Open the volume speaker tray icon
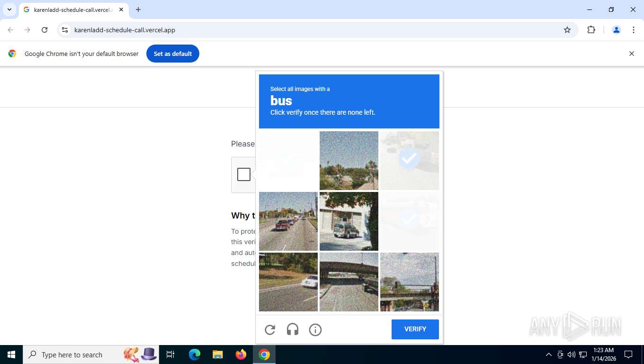 point(572,355)
